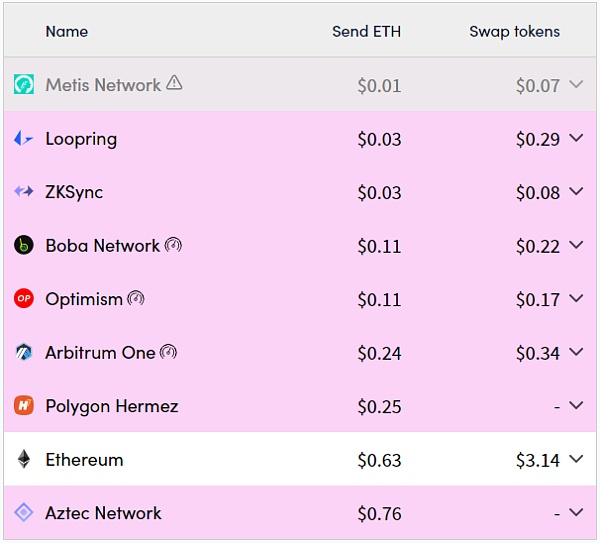The height and width of the screenshot is (543, 600).
Task: Click the ZKSync arrows icon
Action: coord(24,192)
